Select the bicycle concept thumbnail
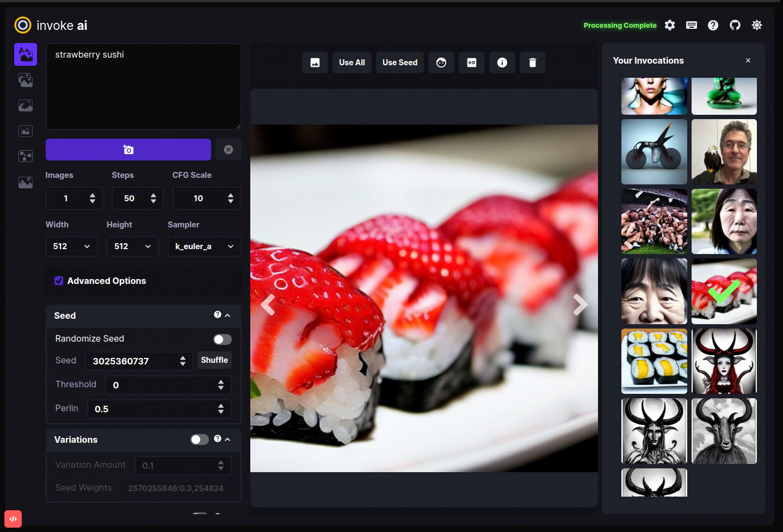The image size is (783, 532). [x=654, y=152]
